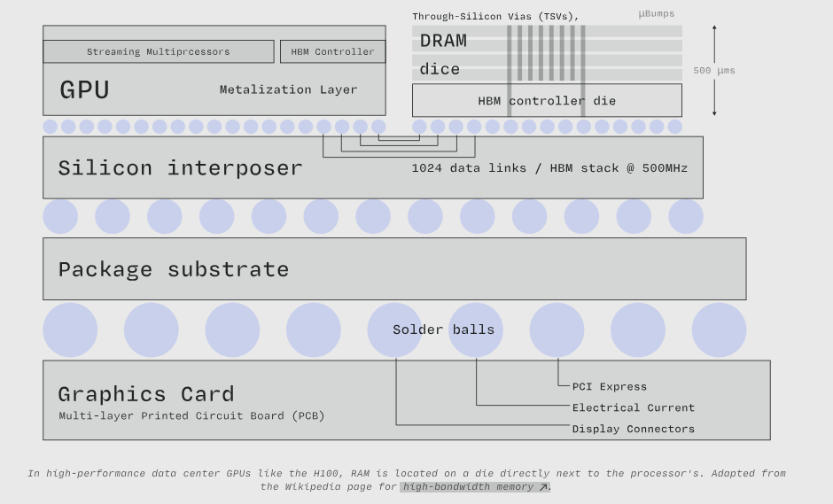Image resolution: width=833 pixels, height=504 pixels.
Task: Click the Streaming Multiprocessors box
Action: tap(159, 51)
